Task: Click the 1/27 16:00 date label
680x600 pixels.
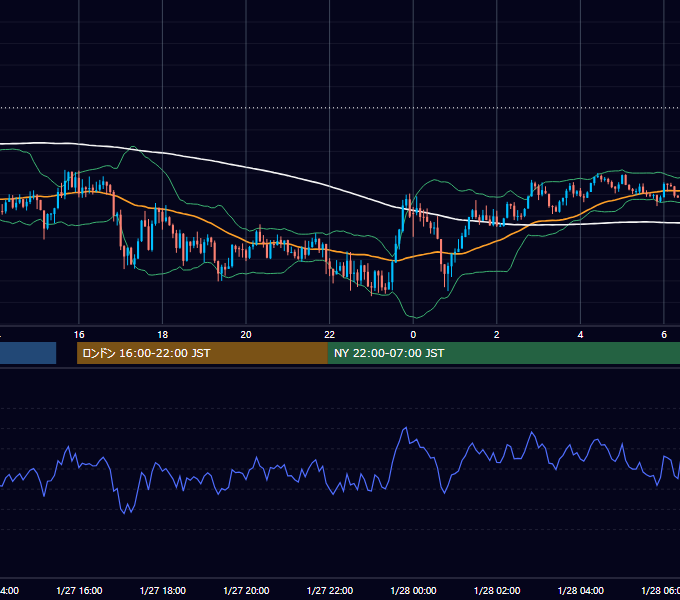Action: tap(79, 591)
